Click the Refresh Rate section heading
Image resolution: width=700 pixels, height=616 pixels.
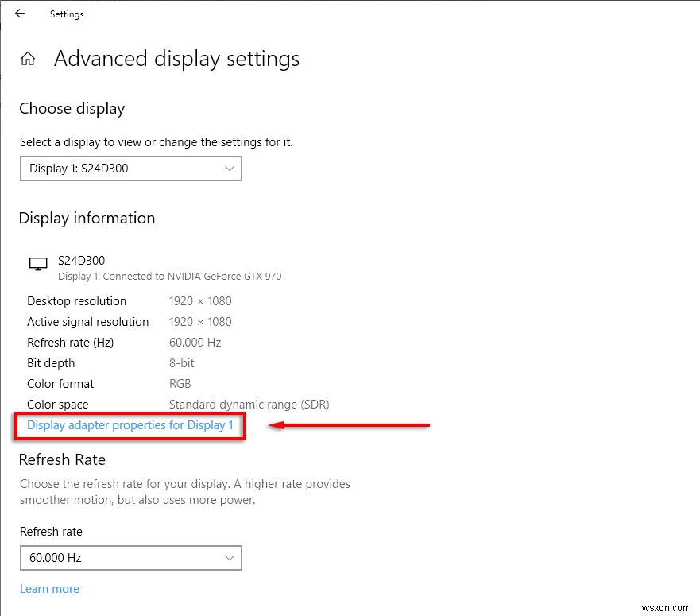(62, 459)
